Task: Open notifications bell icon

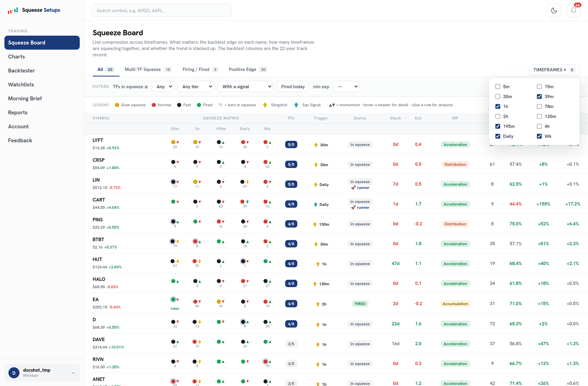Action: click(x=573, y=10)
